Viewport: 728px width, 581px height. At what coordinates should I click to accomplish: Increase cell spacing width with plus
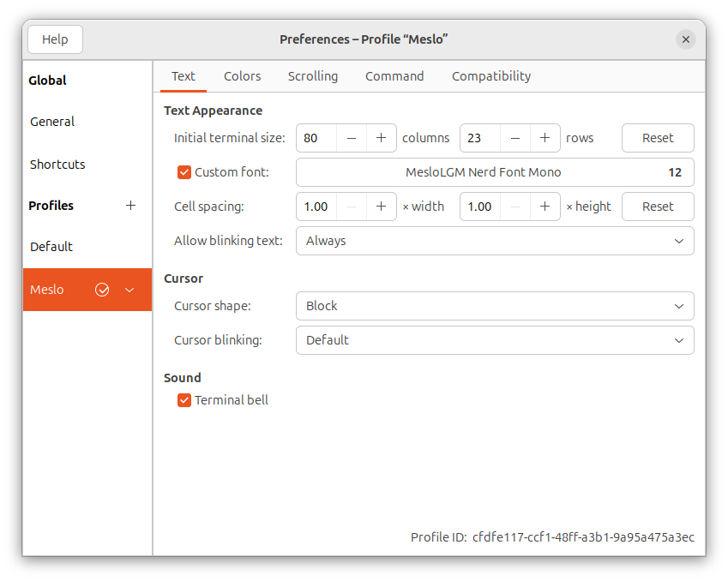tap(381, 207)
